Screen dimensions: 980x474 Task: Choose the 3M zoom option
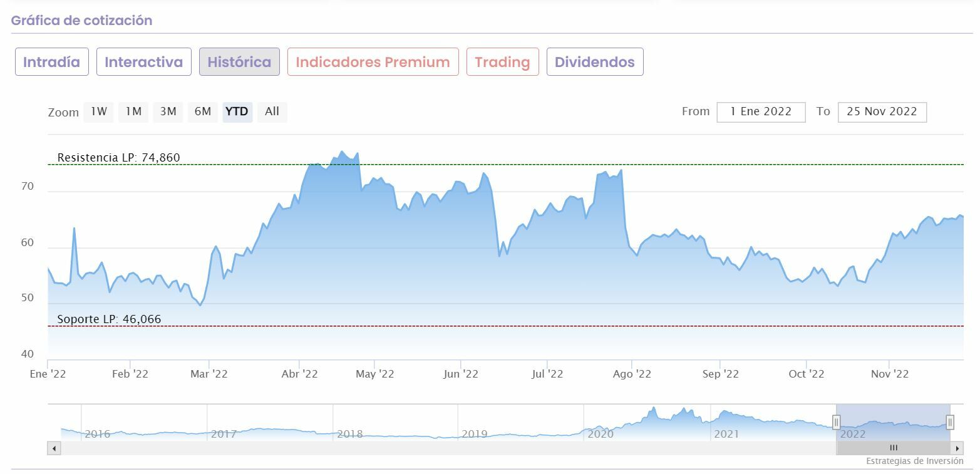168,112
